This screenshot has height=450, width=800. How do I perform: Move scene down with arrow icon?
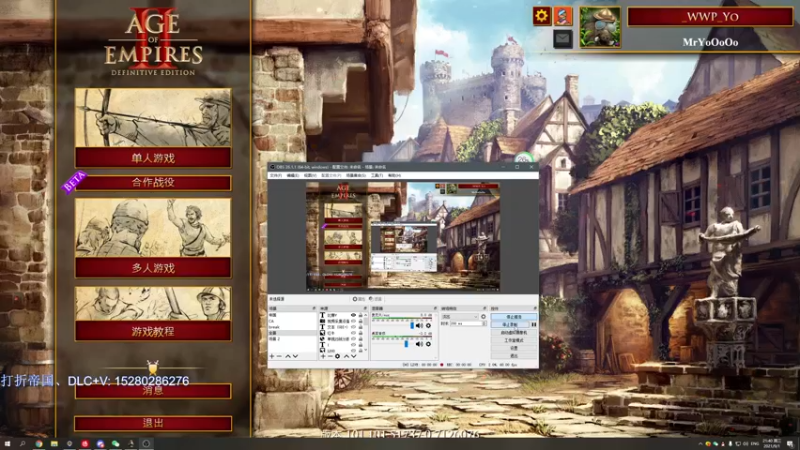(x=295, y=356)
